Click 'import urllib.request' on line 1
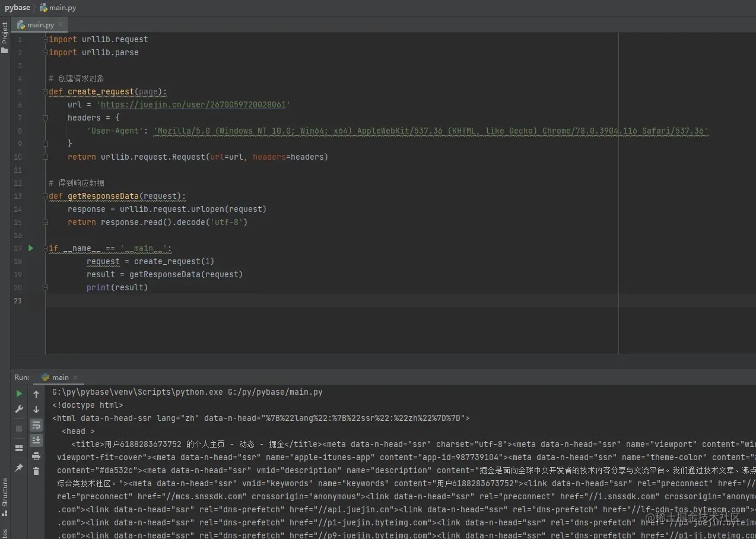756x539 pixels. (99, 39)
